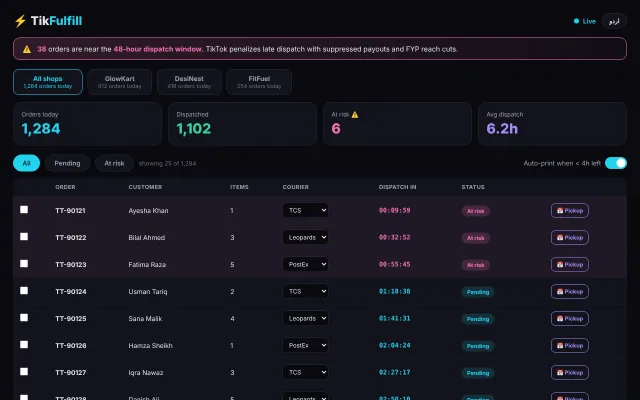Click the warning triangle in dispatch alert banner
640x400 pixels.
coord(27,49)
